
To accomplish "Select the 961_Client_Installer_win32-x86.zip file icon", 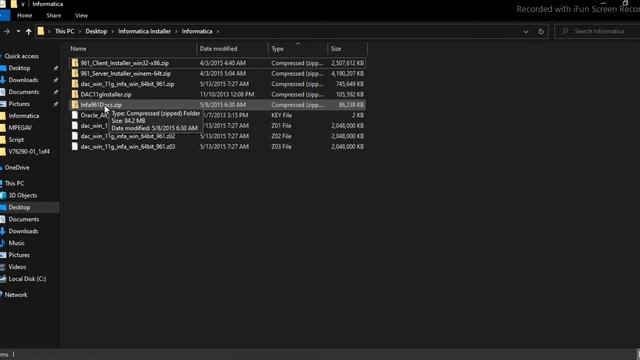I will pos(75,63).
